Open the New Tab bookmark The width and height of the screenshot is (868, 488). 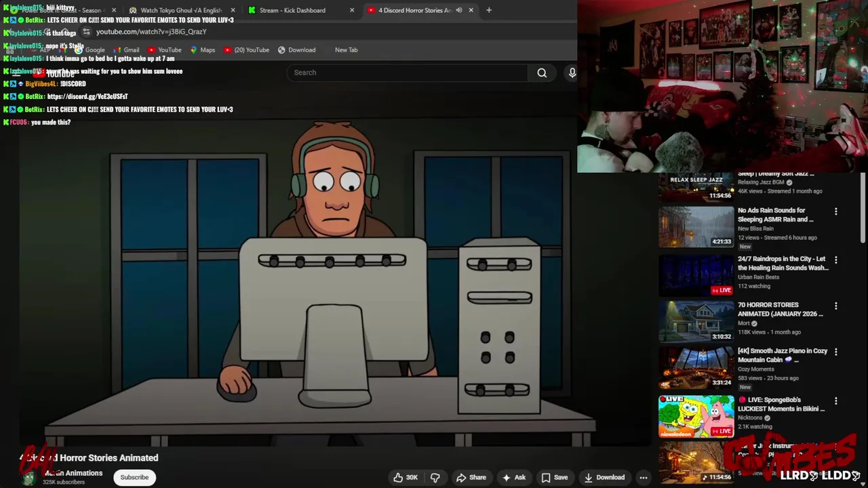346,49
